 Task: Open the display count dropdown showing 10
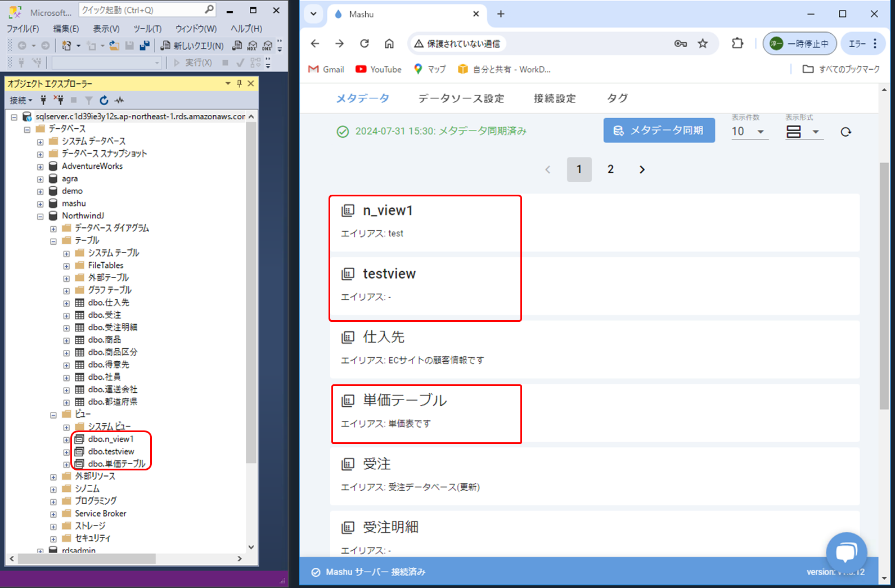point(749,132)
